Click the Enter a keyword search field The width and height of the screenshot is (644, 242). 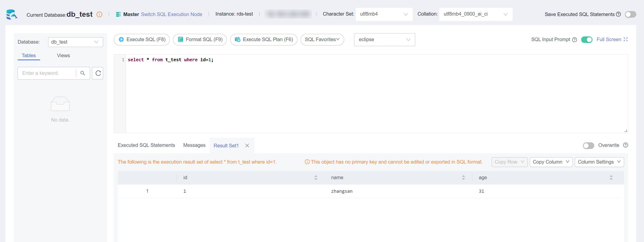47,73
